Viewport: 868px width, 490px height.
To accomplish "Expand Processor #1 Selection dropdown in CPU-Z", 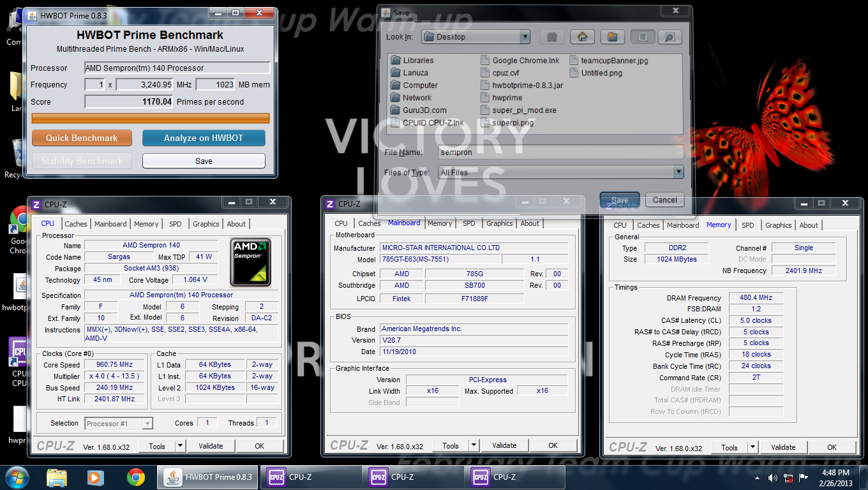I will (x=148, y=423).
